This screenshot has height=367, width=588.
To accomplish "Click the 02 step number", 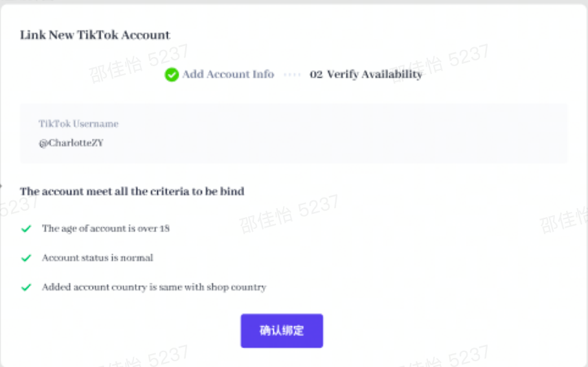I will [x=316, y=75].
